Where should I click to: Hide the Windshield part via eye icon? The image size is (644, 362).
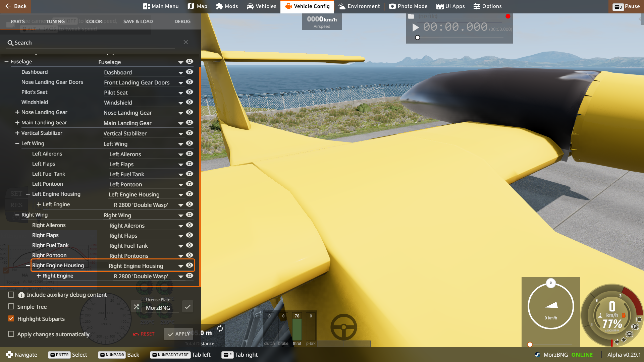pyautogui.click(x=190, y=102)
